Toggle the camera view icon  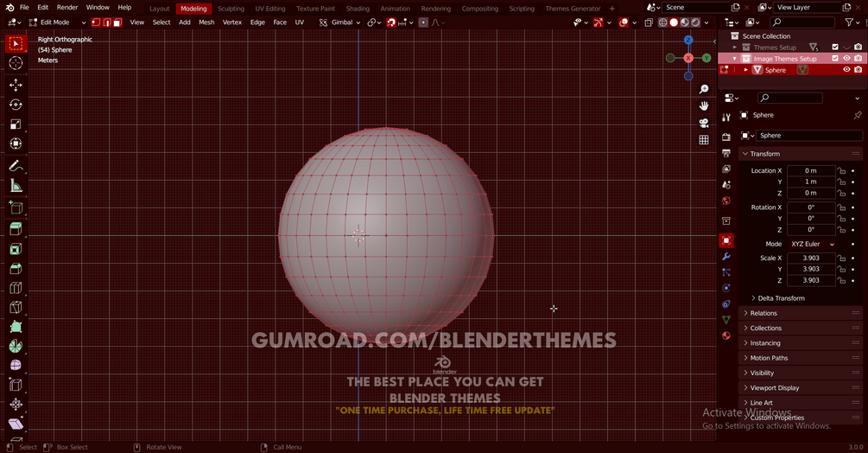click(704, 123)
